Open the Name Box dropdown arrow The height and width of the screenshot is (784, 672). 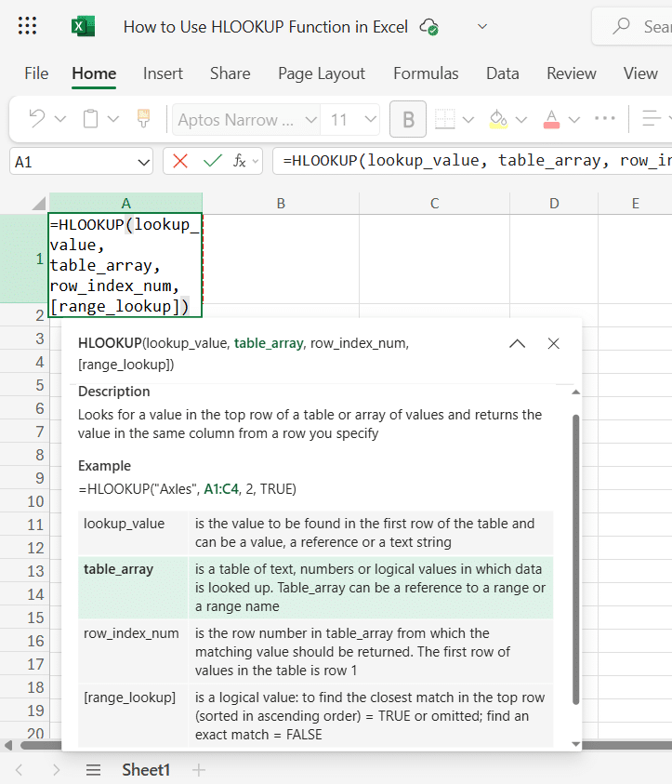[x=143, y=162]
